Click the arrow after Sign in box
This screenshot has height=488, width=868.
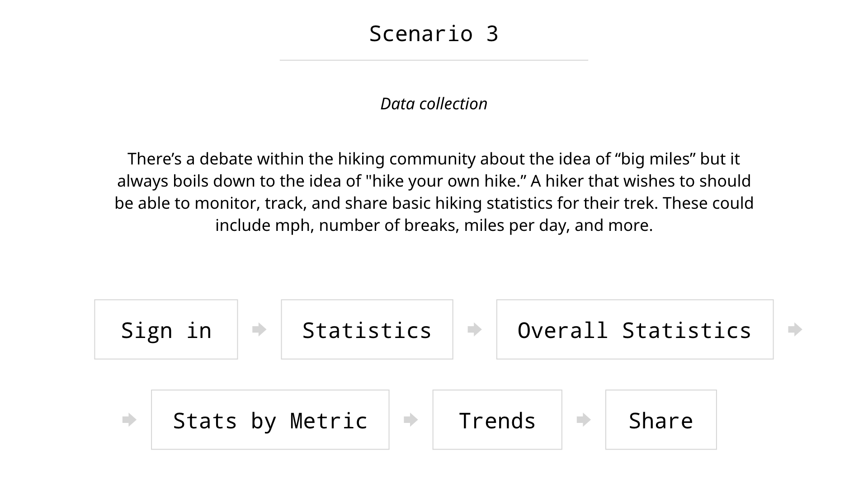pyautogui.click(x=259, y=329)
